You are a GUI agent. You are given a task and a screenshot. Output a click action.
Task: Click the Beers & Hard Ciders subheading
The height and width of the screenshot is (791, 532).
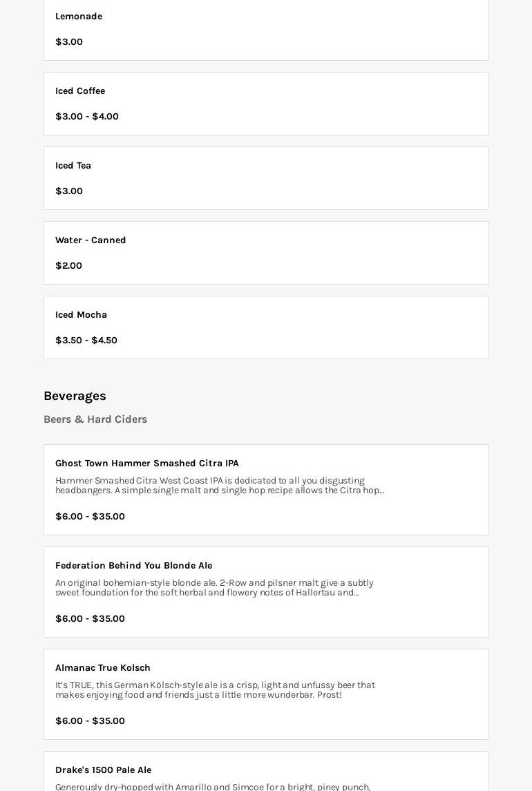pos(95,419)
